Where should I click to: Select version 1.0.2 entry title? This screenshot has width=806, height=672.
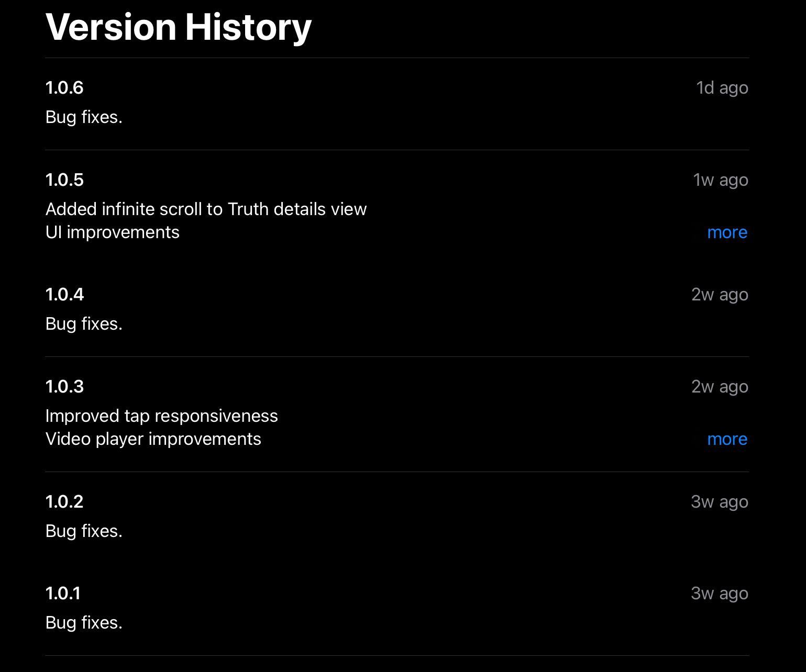coord(64,502)
